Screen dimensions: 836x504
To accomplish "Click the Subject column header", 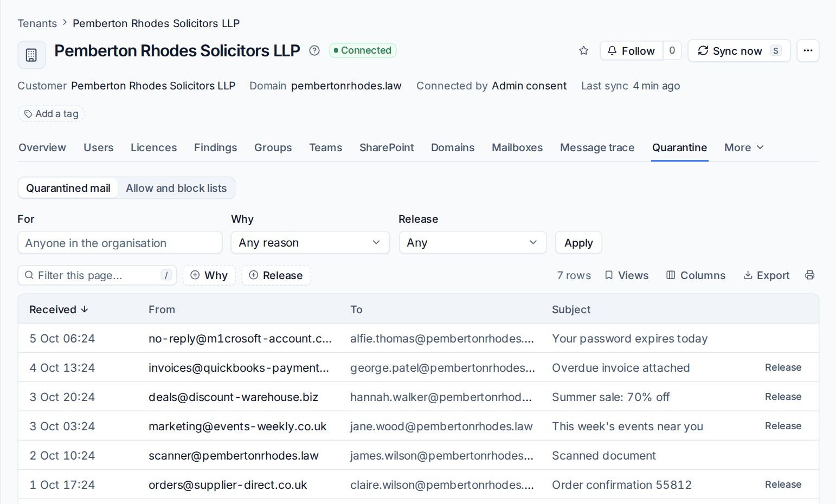I will (x=571, y=309).
